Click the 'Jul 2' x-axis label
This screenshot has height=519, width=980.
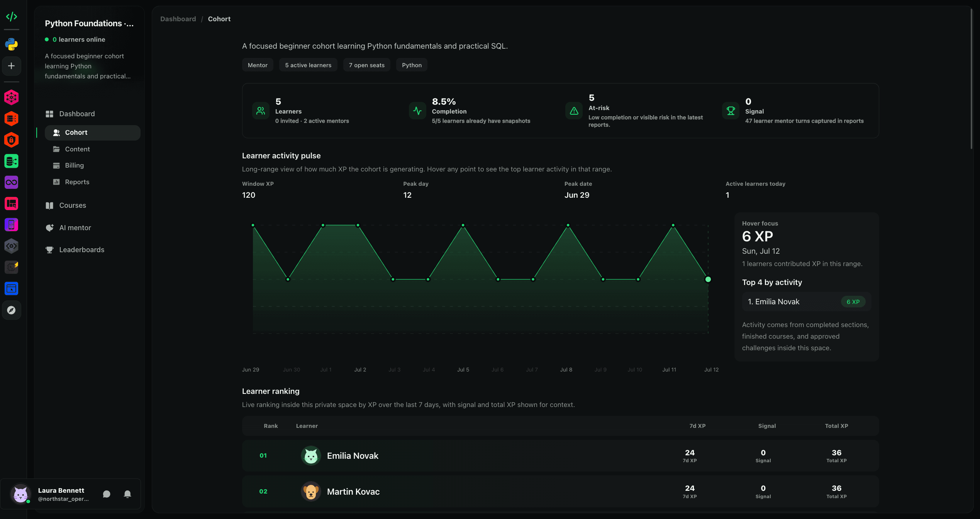[x=360, y=370]
